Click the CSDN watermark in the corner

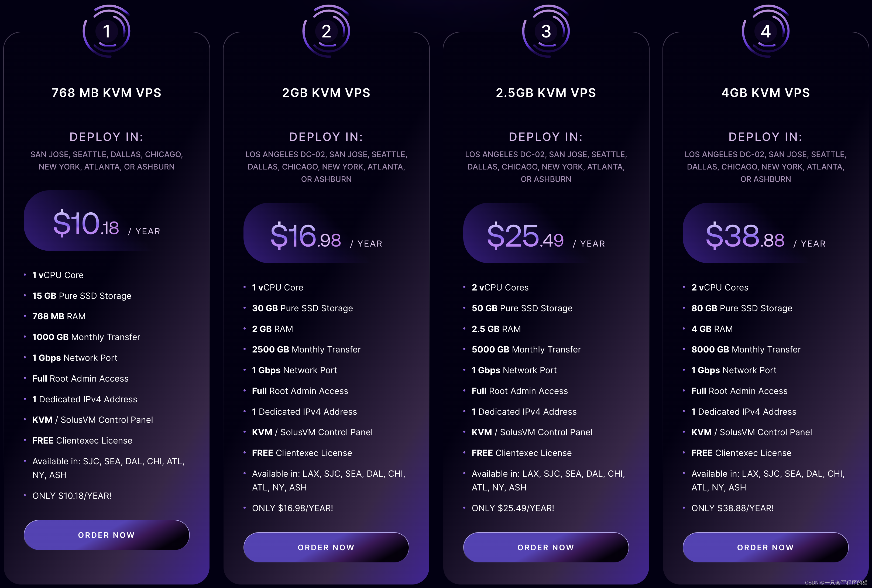click(x=836, y=582)
